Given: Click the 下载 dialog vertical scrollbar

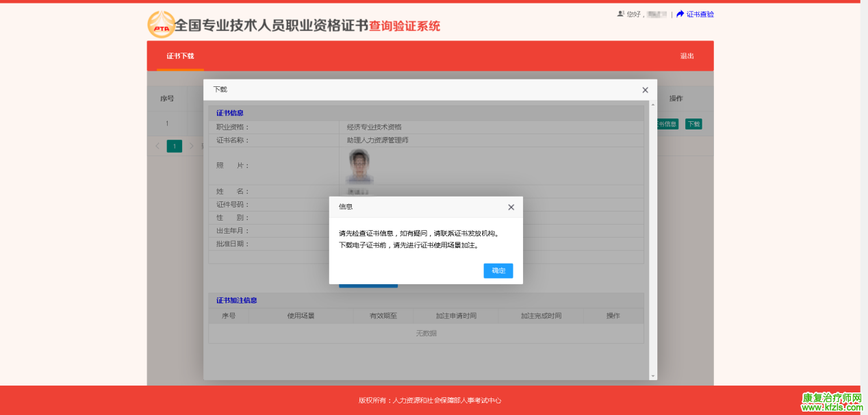Looking at the screenshot, I should 653,240.
